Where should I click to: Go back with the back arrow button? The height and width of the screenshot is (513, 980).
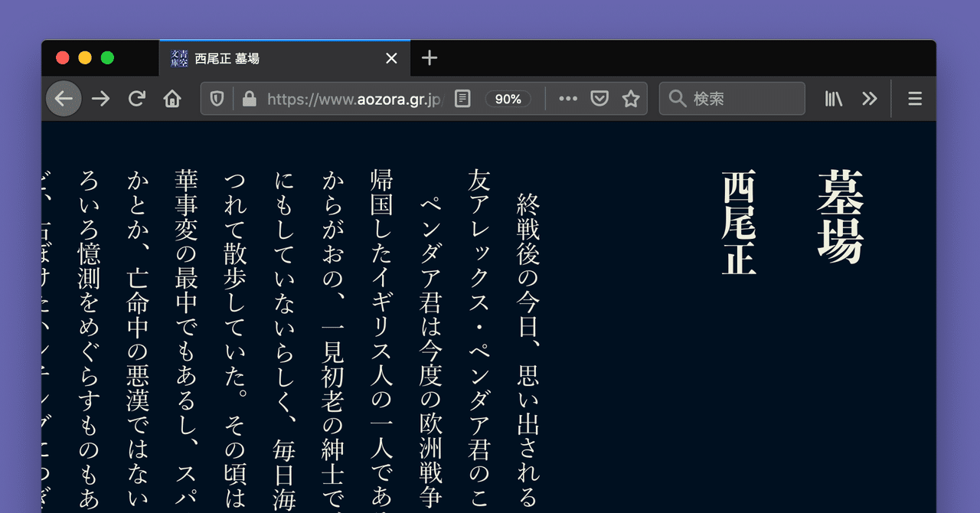64,99
